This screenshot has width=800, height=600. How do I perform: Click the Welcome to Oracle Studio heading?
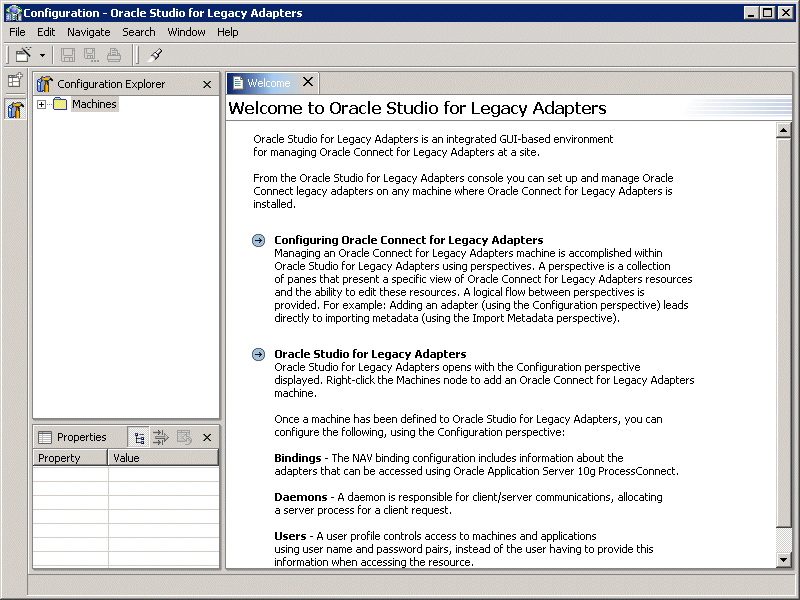417,108
